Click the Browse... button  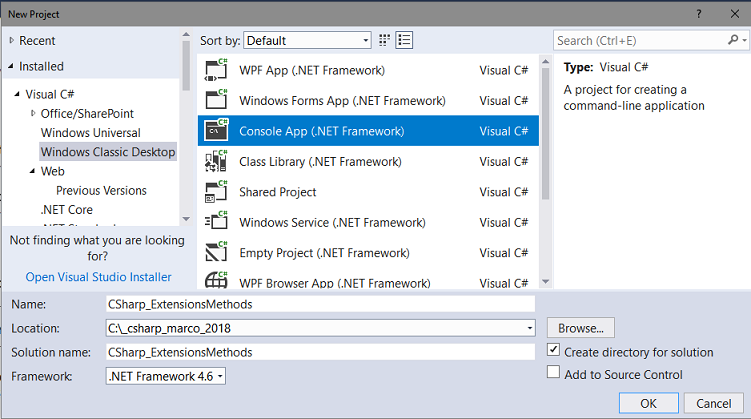[580, 328]
